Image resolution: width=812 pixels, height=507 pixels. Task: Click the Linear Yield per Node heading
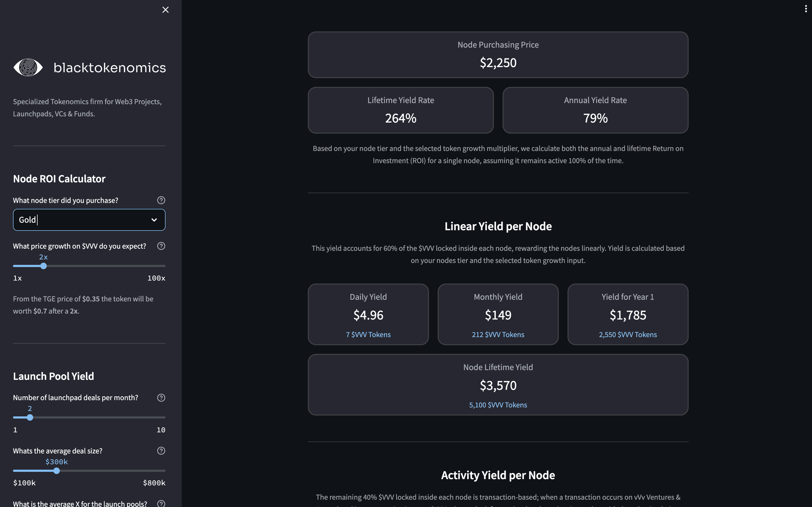click(498, 226)
